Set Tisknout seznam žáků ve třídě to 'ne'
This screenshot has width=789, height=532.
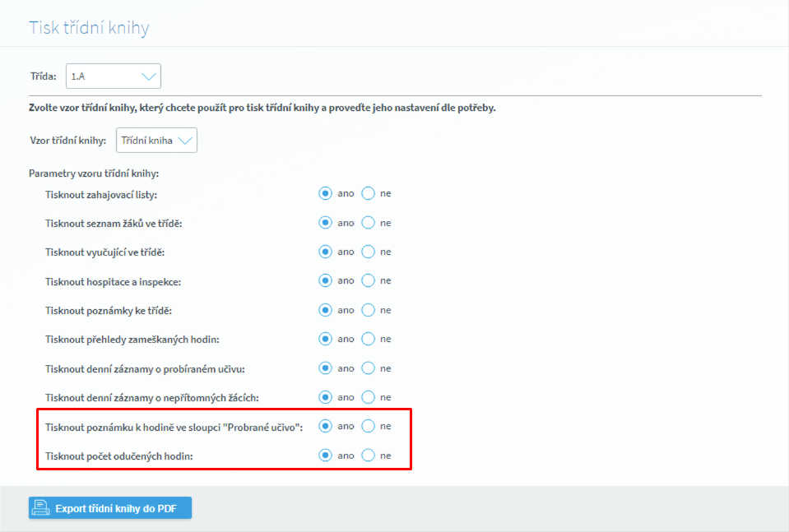click(x=369, y=223)
